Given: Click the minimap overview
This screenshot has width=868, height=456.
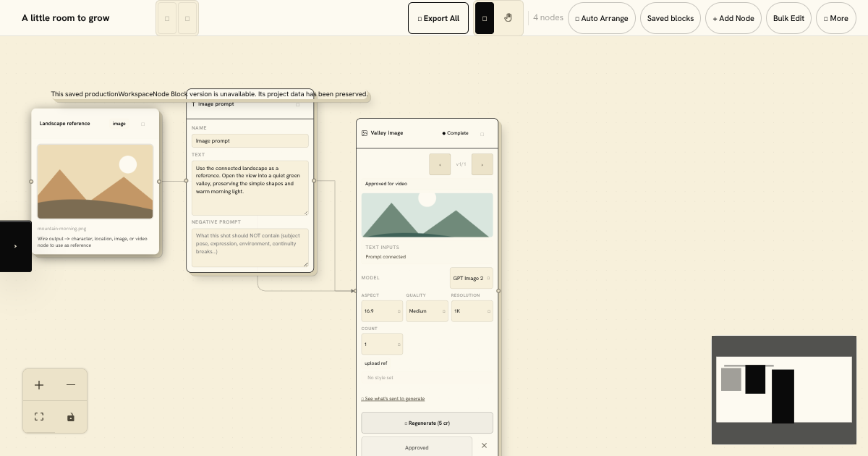Looking at the screenshot, I should click(x=784, y=390).
